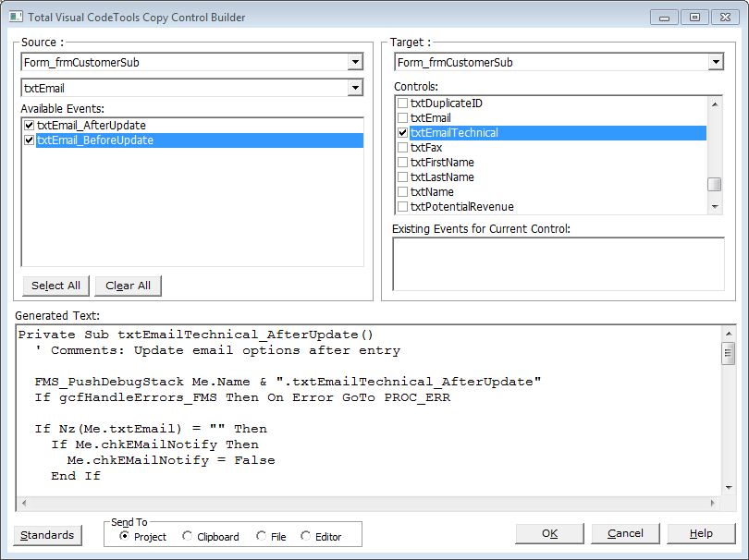This screenshot has height=560, width=749.
Task: Click the Select All button
Action: tap(55, 286)
